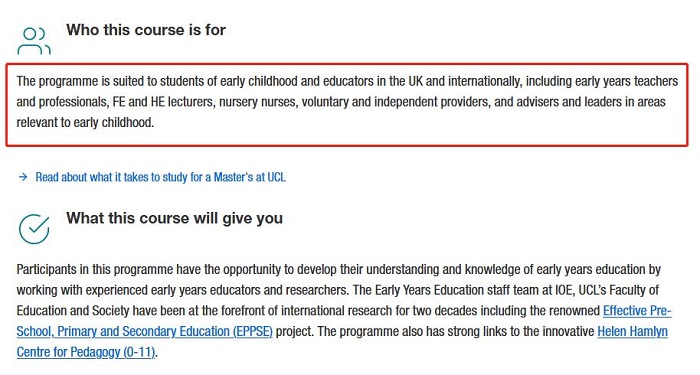Click inside the red-outlined paragraph box
The image size is (700, 375).
point(347,104)
